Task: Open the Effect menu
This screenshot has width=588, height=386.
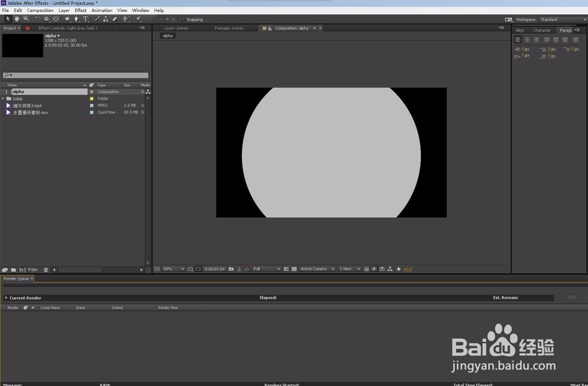Action: pyautogui.click(x=81, y=11)
